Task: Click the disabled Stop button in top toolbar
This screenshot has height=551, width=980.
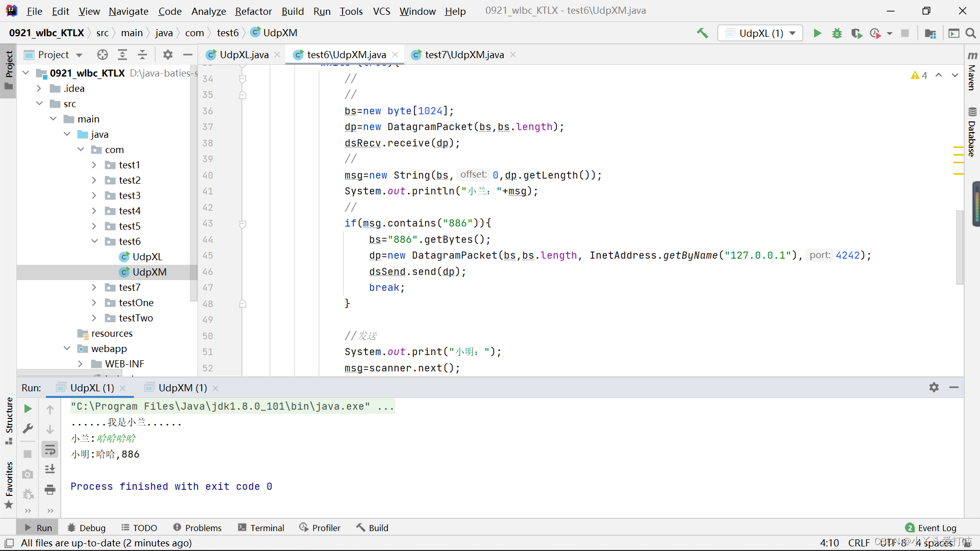Action: (905, 33)
